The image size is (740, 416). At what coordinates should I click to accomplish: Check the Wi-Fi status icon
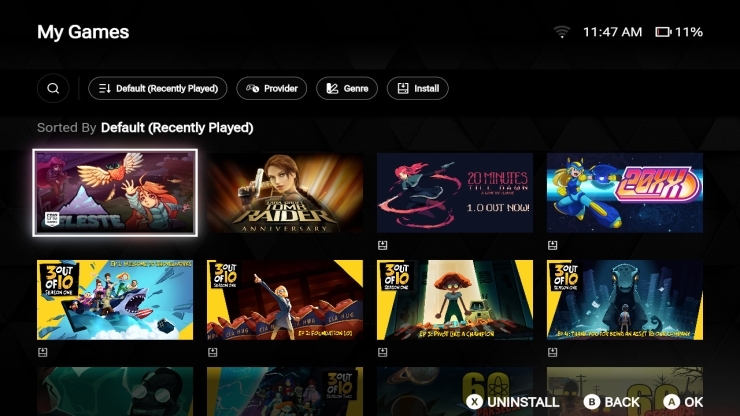pos(562,32)
